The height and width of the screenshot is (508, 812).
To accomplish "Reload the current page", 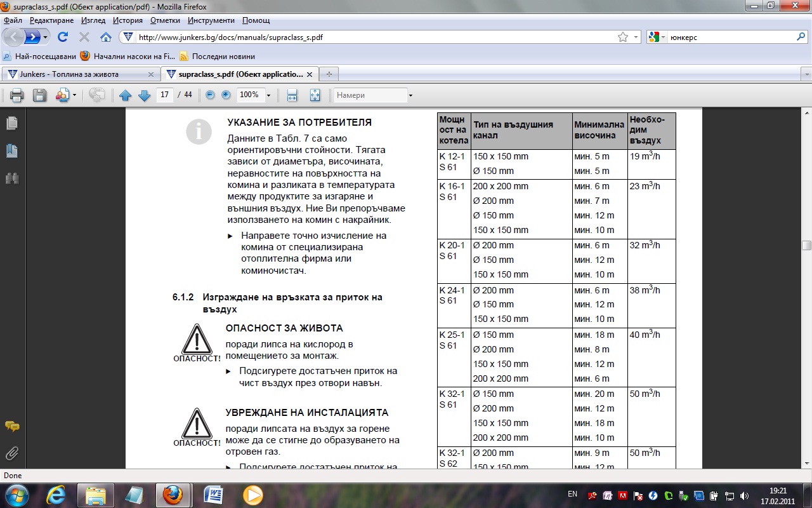I will click(x=63, y=37).
